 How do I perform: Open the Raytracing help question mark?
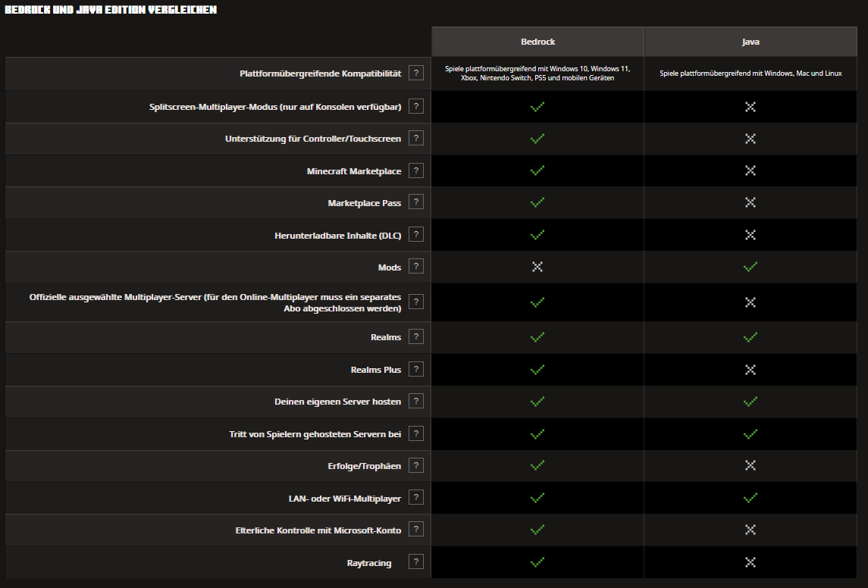(x=415, y=561)
